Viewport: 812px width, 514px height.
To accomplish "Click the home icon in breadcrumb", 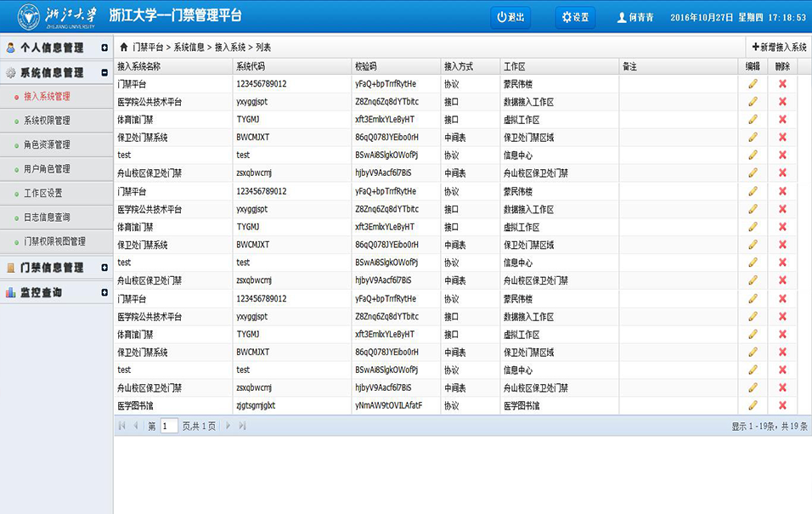I will click(x=124, y=48).
